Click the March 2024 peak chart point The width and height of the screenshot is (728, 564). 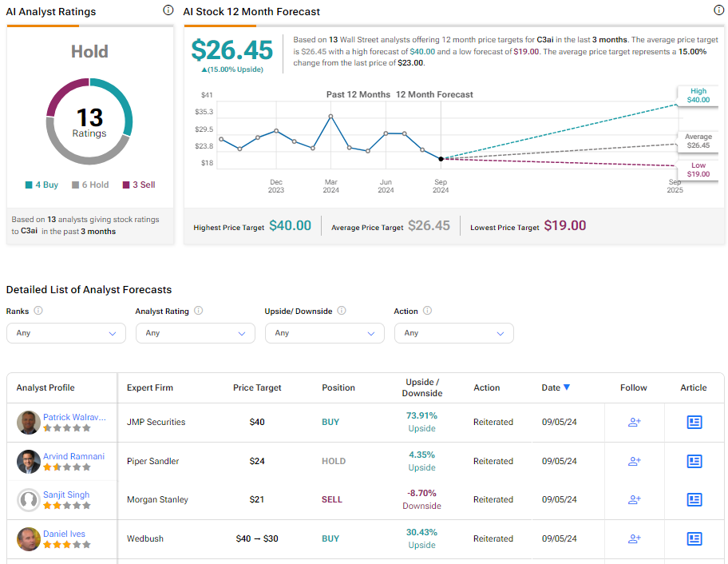point(331,116)
